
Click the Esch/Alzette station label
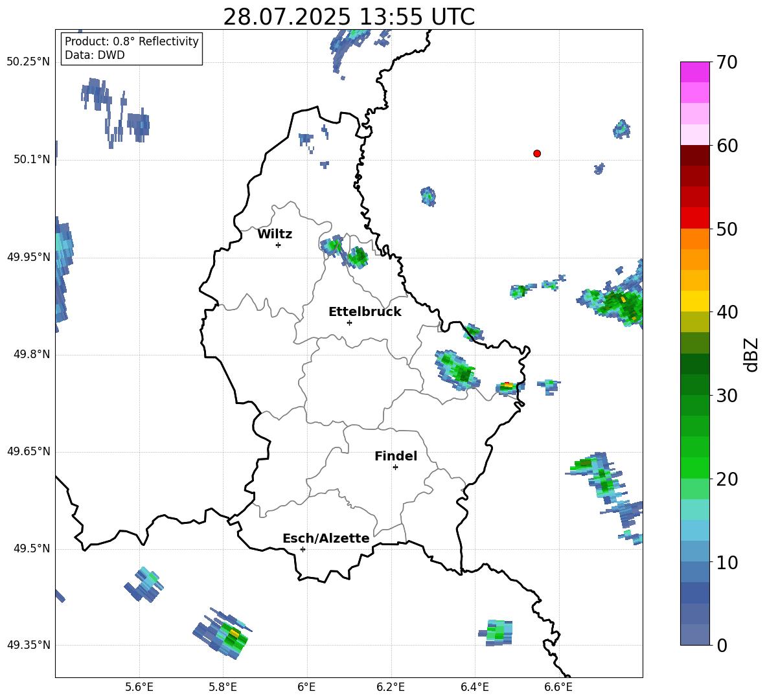tap(326, 538)
